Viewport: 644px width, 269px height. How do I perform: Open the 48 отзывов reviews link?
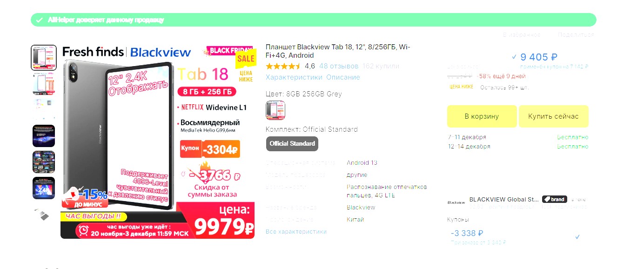click(x=339, y=66)
